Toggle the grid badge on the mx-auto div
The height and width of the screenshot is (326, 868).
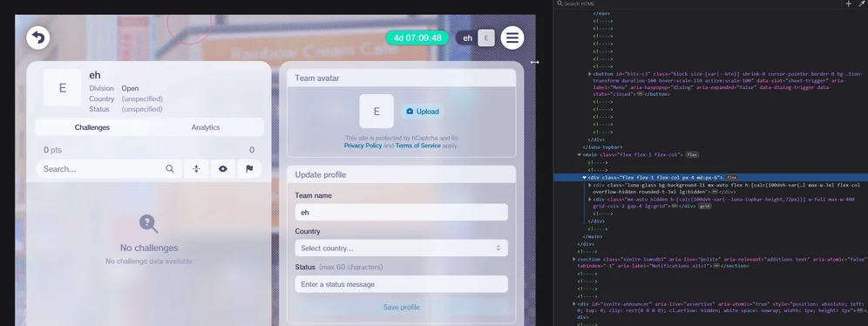705,207
